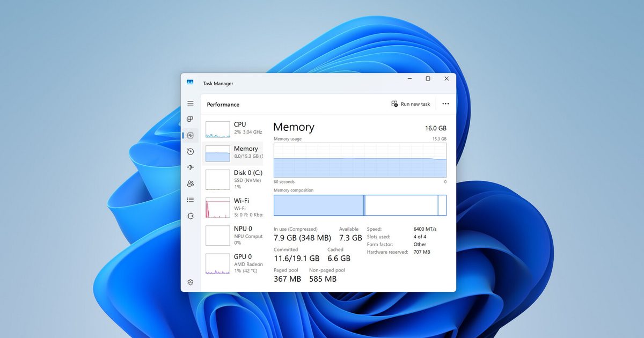Select the Memory performance item
The height and width of the screenshot is (338, 644).
point(234,153)
